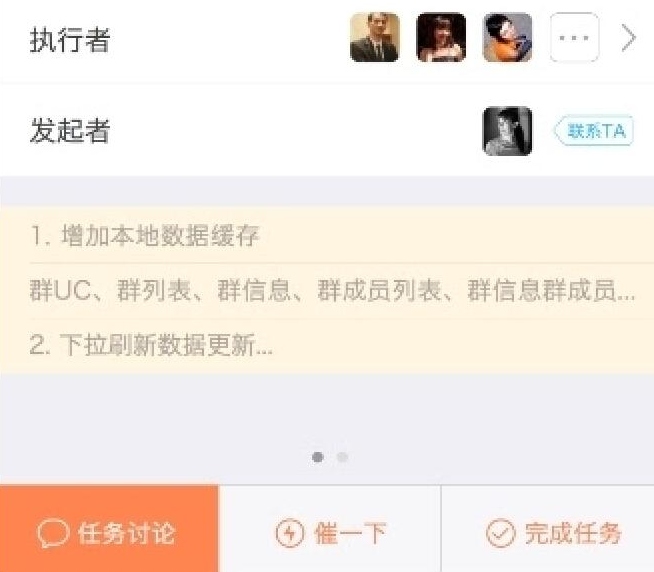Expand executor list with the right chevron
This screenshot has width=654, height=572.
pos(629,38)
